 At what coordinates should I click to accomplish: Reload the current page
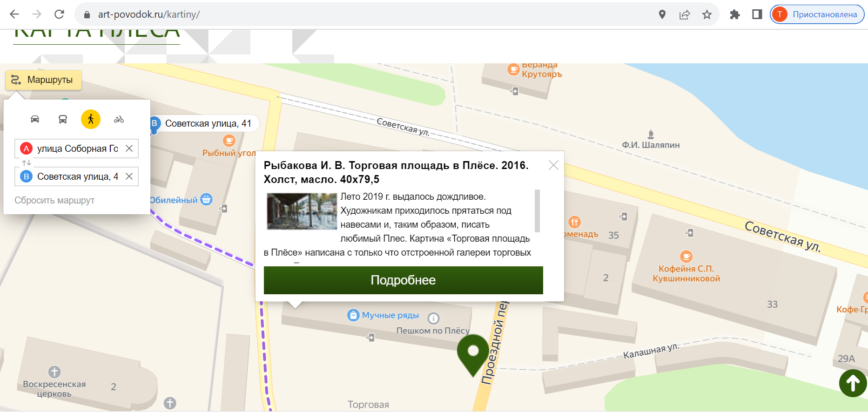(x=59, y=14)
